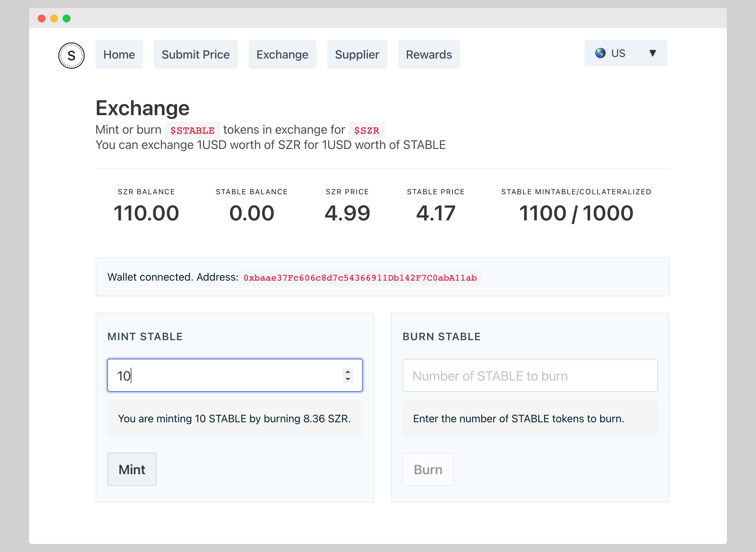Decrement mint amount with stepper down arrow
Viewport: 756px width, 552px height.
click(348, 379)
